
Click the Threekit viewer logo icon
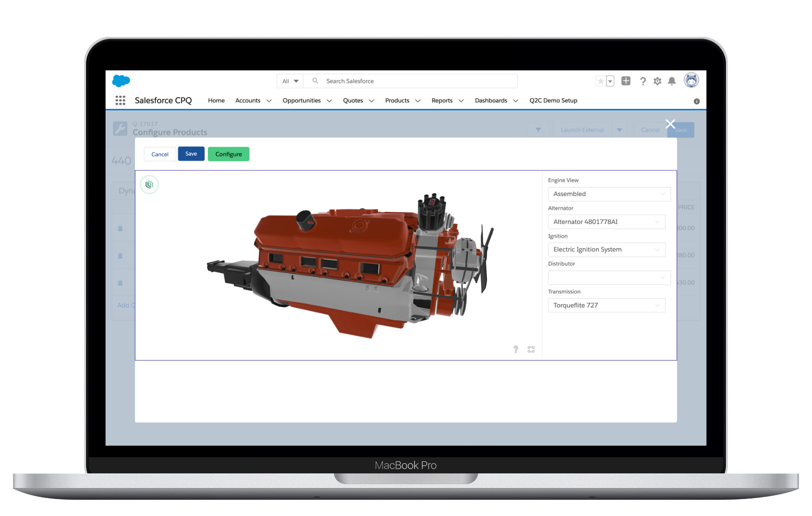149,185
